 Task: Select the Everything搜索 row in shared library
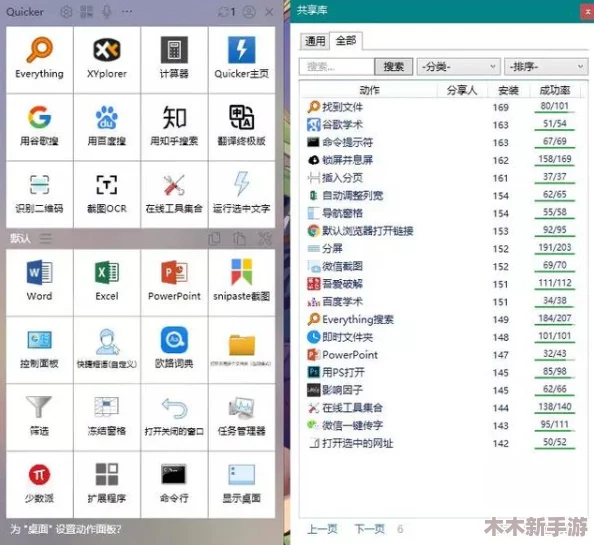442,319
